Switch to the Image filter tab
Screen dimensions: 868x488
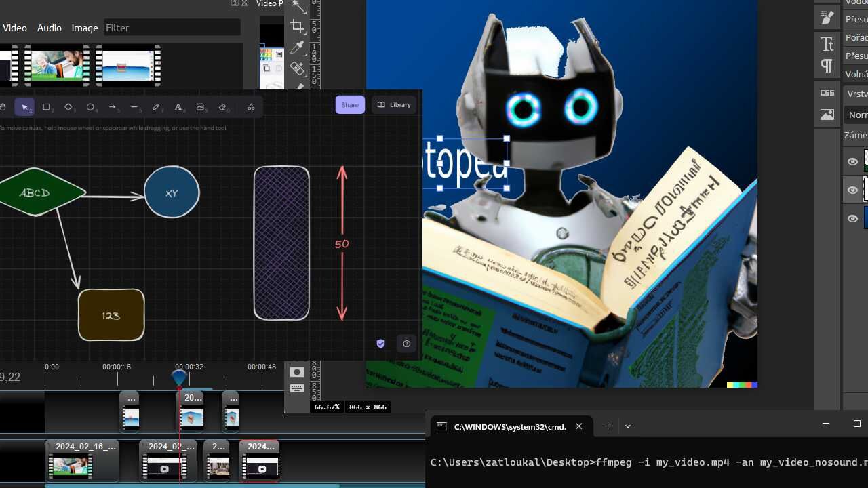(85, 28)
